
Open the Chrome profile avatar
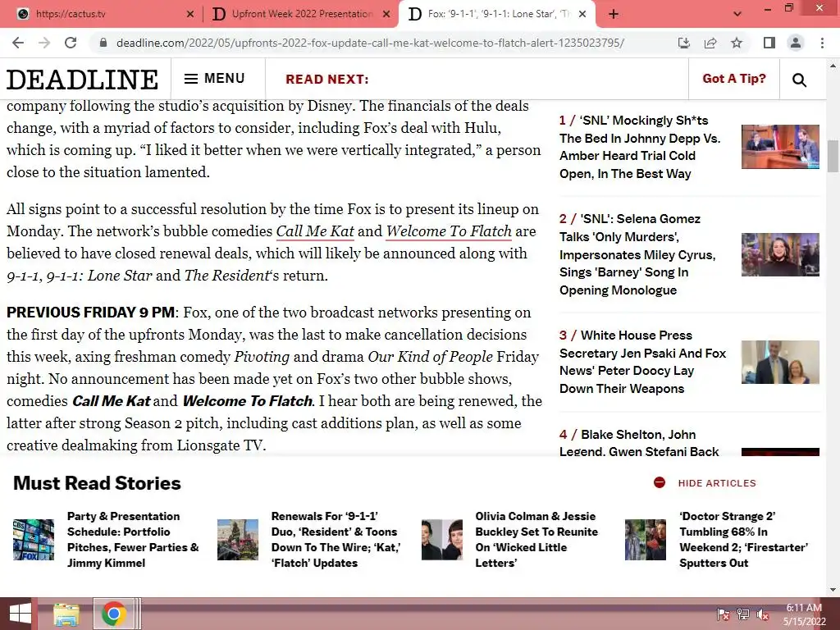point(796,43)
